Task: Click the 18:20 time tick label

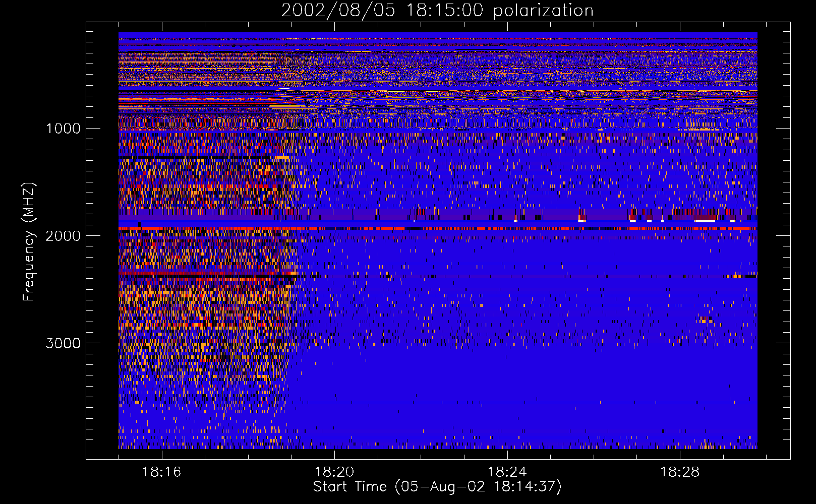Action: point(334,472)
